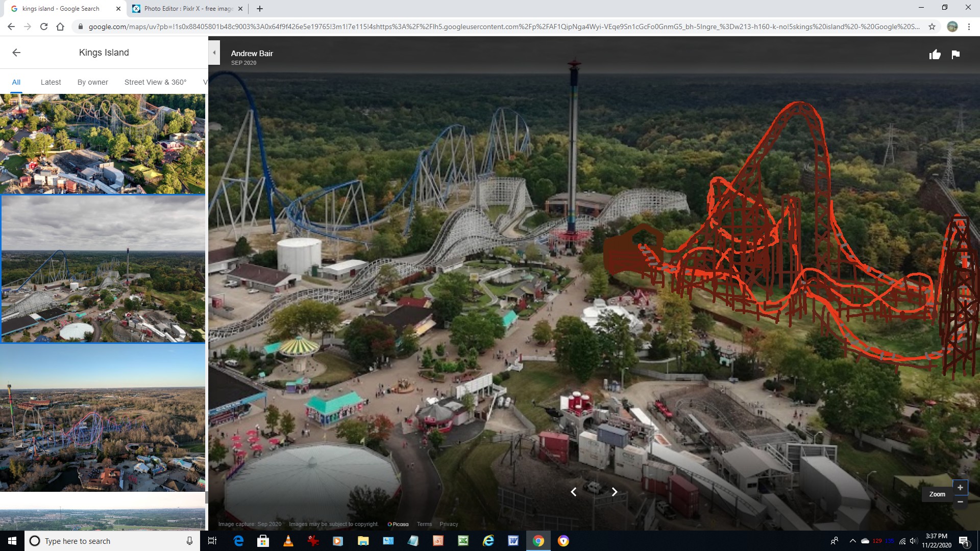Report the photo using flag icon
The height and width of the screenshot is (551, 980).
coord(955,55)
